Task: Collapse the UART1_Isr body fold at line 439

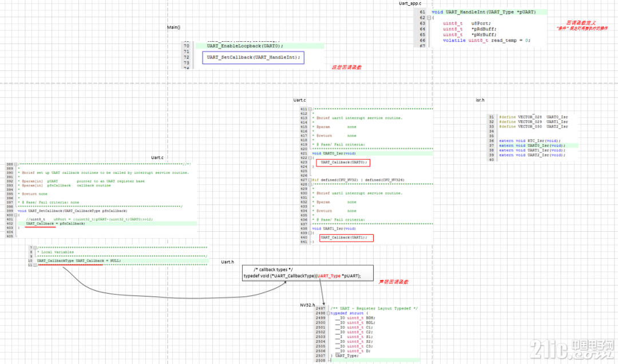Action: (x=310, y=233)
